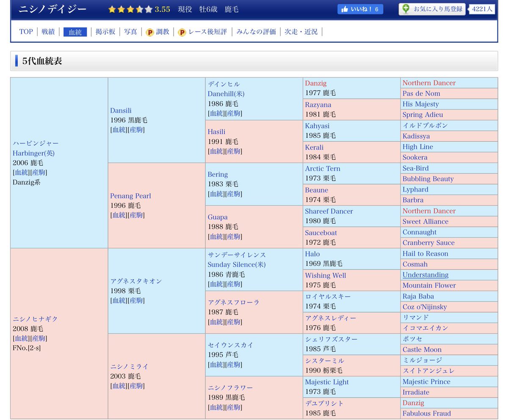Click the thumbs-up いいね! like button

[360, 9]
